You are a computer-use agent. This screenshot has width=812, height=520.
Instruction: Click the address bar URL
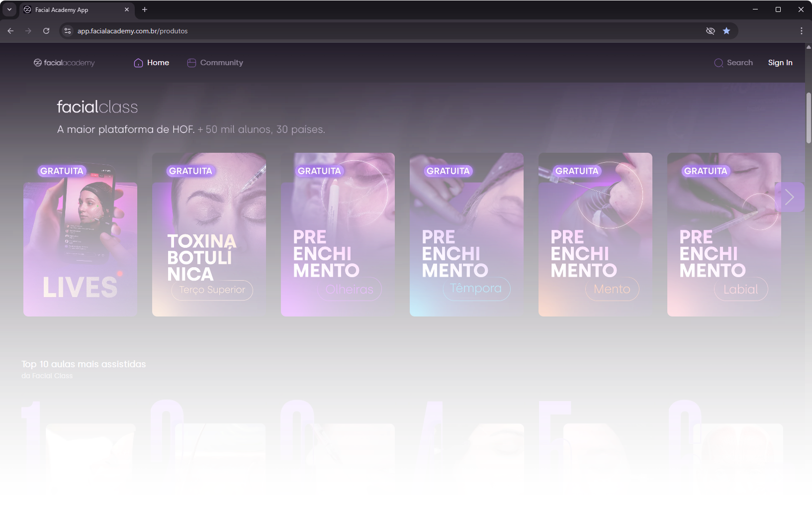[132, 31]
